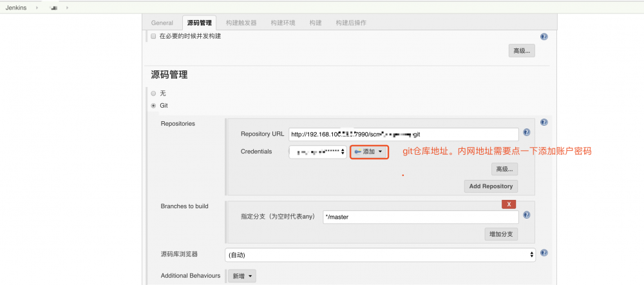This screenshot has width=644, height=285.
Task: Open help icon for branch specifier field
Action: [527, 215]
